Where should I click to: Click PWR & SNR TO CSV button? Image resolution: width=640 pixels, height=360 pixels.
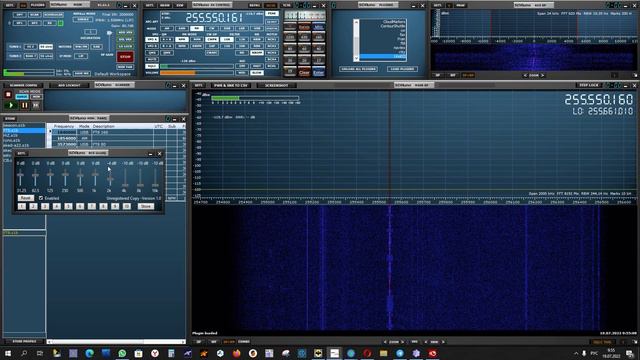(231, 85)
